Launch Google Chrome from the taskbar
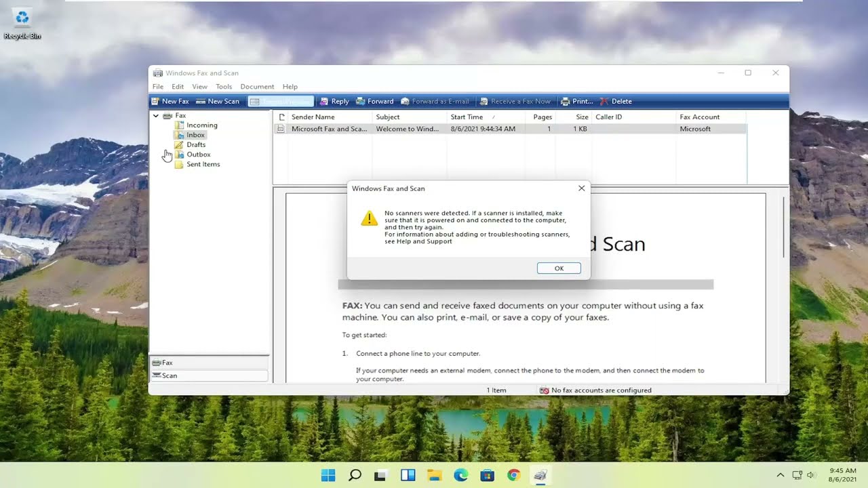The image size is (868, 488). tap(514, 475)
